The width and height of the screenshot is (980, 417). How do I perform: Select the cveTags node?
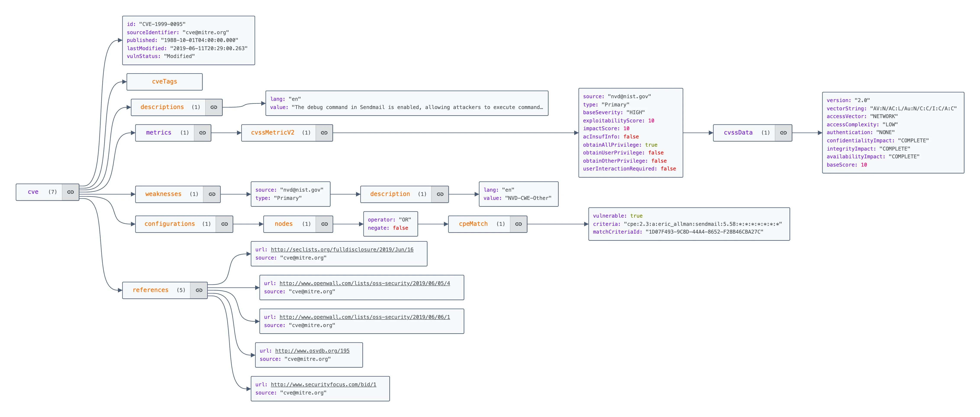[x=164, y=82]
